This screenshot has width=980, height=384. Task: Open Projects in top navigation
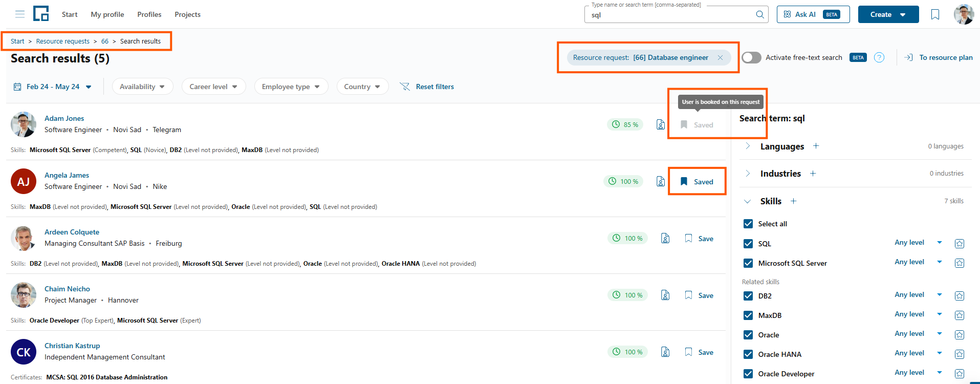click(x=187, y=14)
